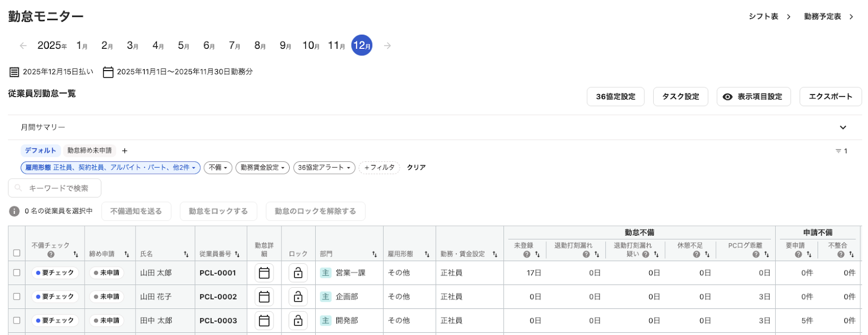Image resolution: width=868 pixels, height=335 pixels.
Task: Open 勤務賃金設定 filter dropdown
Action: coord(263,168)
